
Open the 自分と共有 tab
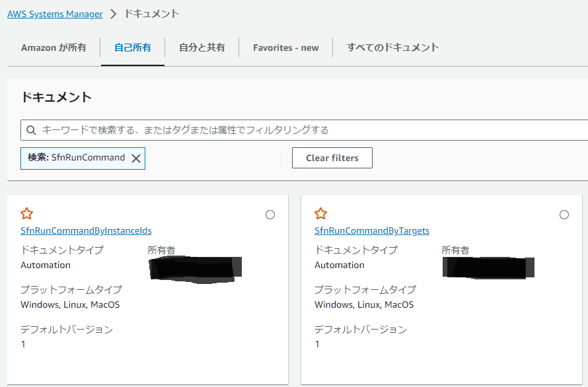click(x=202, y=48)
